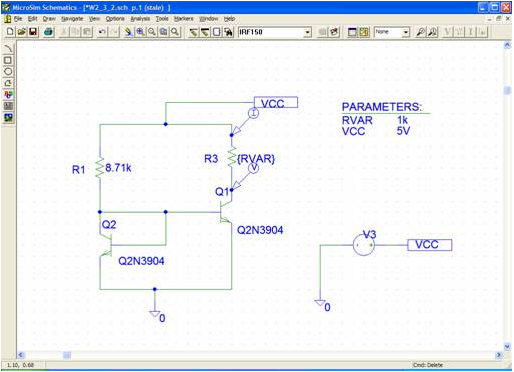The width and height of the screenshot is (514, 372).
Task: Select the Current Marker icon
Action: [432, 32]
